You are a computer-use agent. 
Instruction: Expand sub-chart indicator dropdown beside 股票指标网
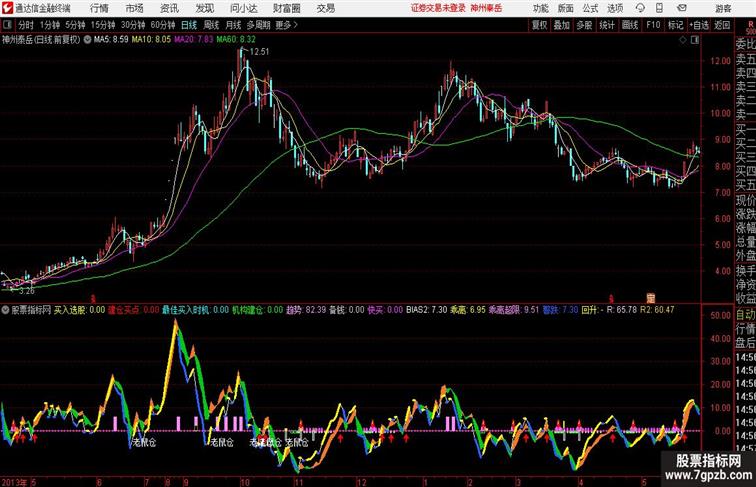5,310
